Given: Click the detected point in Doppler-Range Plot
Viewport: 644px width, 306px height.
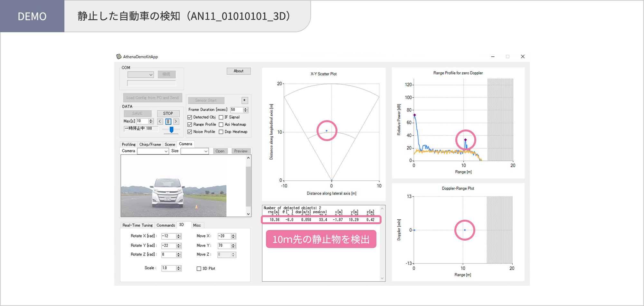Looking at the screenshot, I should pos(465,230).
